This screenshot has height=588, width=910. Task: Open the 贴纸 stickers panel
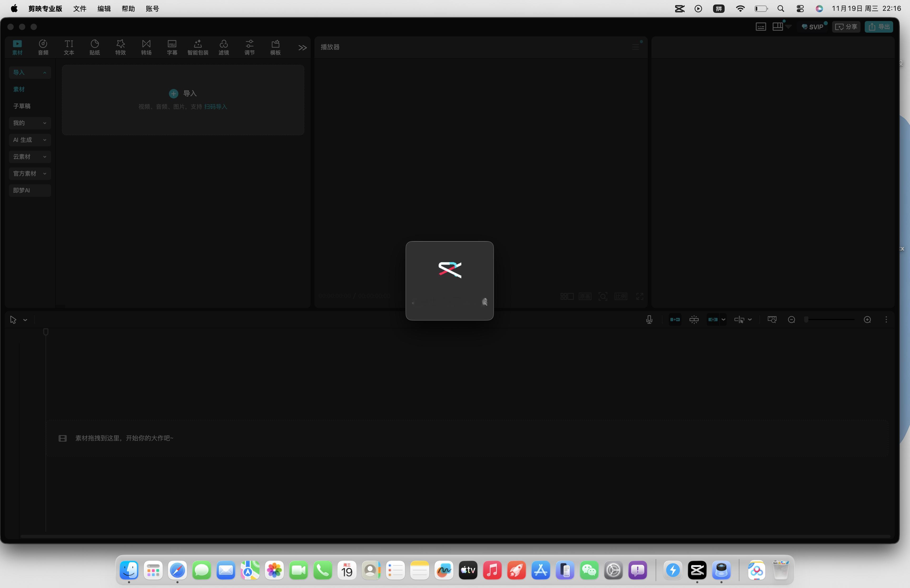(x=95, y=47)
